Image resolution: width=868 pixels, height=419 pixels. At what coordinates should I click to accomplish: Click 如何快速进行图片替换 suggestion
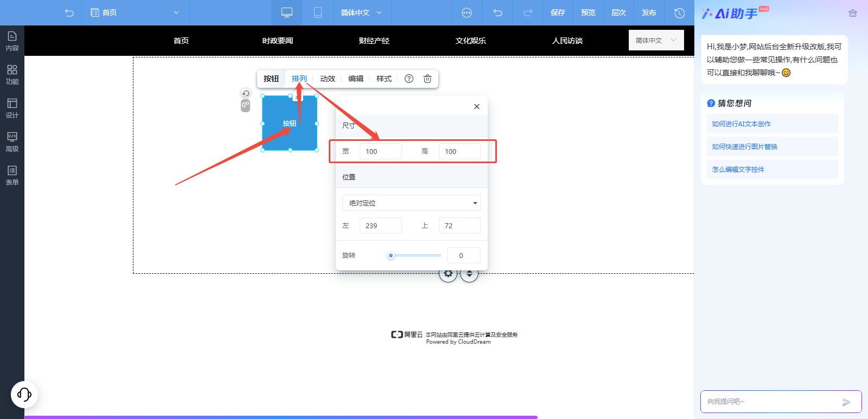(x=773, y=146)
